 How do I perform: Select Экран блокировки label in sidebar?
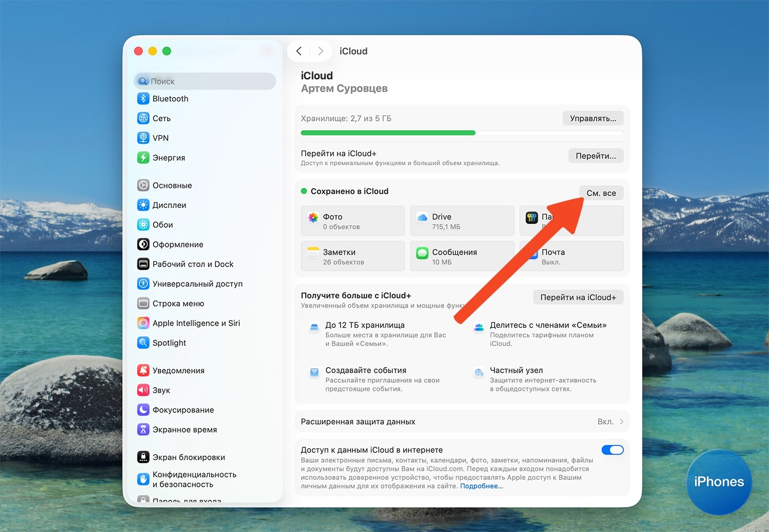tap(189, 457)
